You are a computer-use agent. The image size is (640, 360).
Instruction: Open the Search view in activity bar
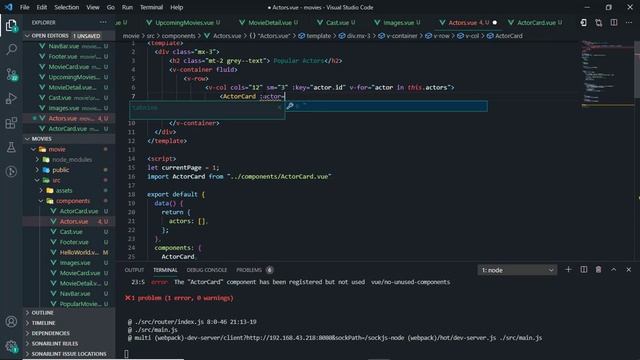click(x=11, y=49)
